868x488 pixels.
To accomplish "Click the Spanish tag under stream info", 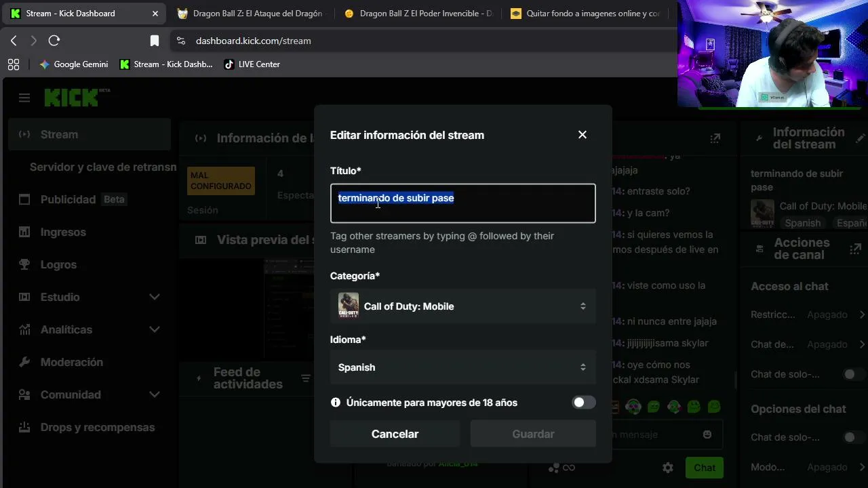I will click(x=803, y=223).
